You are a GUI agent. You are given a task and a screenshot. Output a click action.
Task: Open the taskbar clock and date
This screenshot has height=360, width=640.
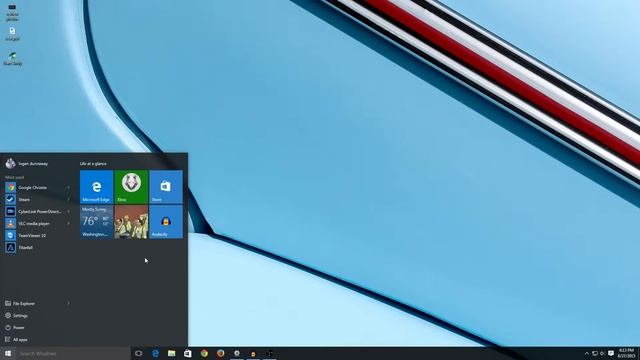pyautogui.click(x=627, y=353)
